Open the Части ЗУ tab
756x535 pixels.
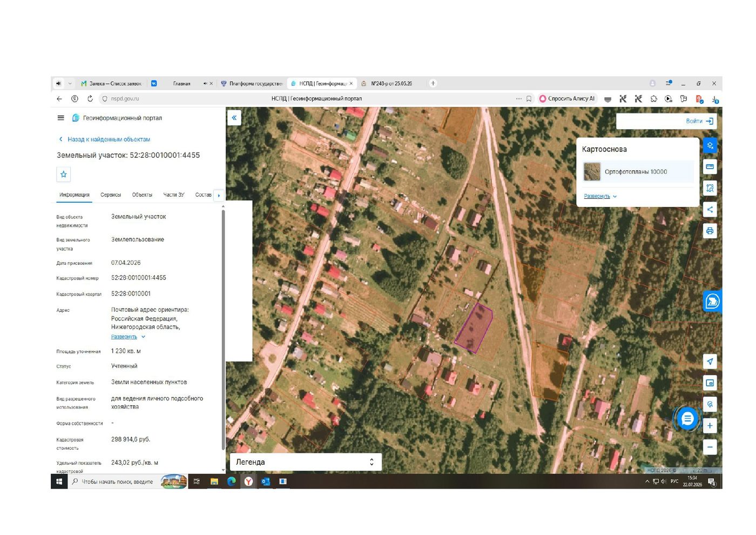pyautogui.click(x=174, y=195)
